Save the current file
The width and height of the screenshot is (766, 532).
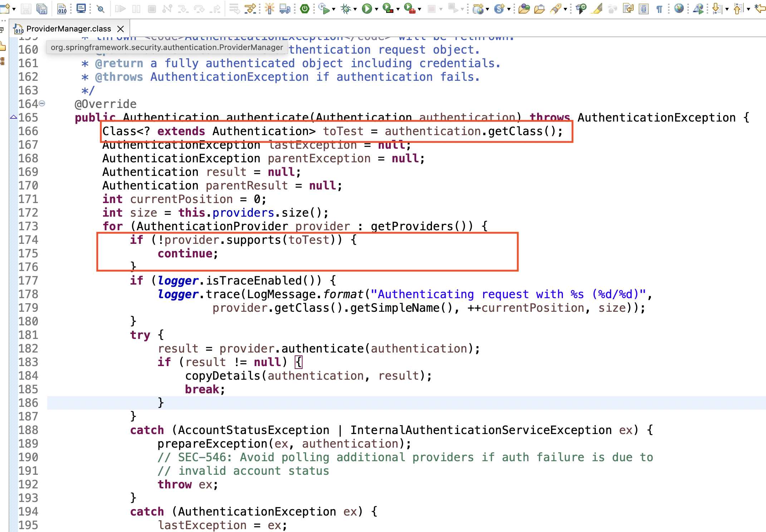coord(26,9)
